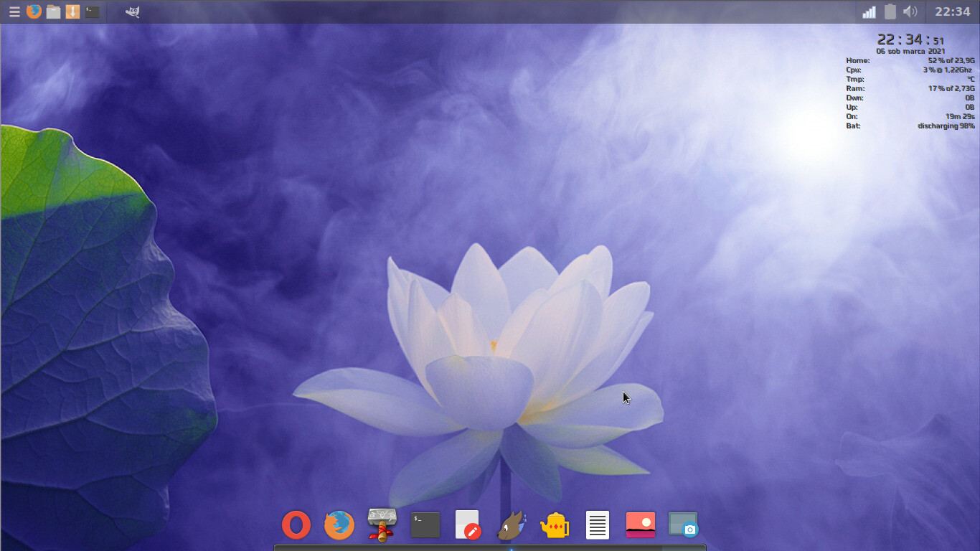Screen dimensions: 980x551
Task: Open the yellow teapot application
Action: tap(555, 525)
